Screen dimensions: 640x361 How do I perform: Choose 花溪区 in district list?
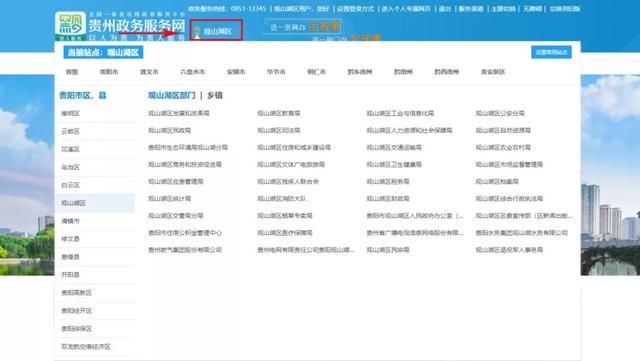pos(70,149)
